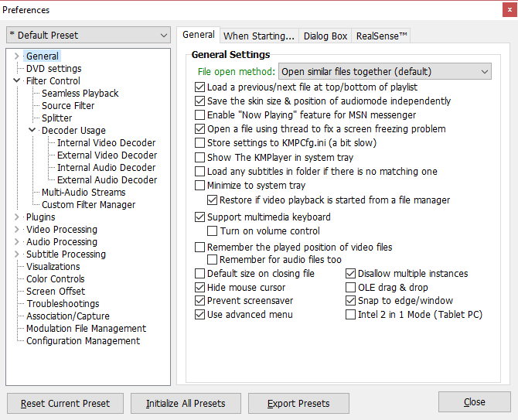The width and height of the screenshot is (518, 420).
Task: Enable Show The KMPlayer in system tray
Action: tap(200, 157)
